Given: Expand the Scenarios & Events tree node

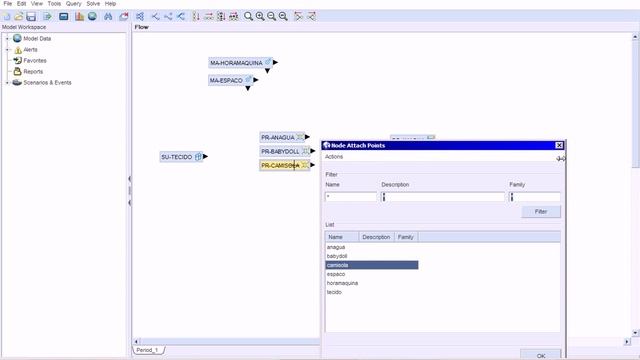Looking at the screenshot, I should (7, 82).
